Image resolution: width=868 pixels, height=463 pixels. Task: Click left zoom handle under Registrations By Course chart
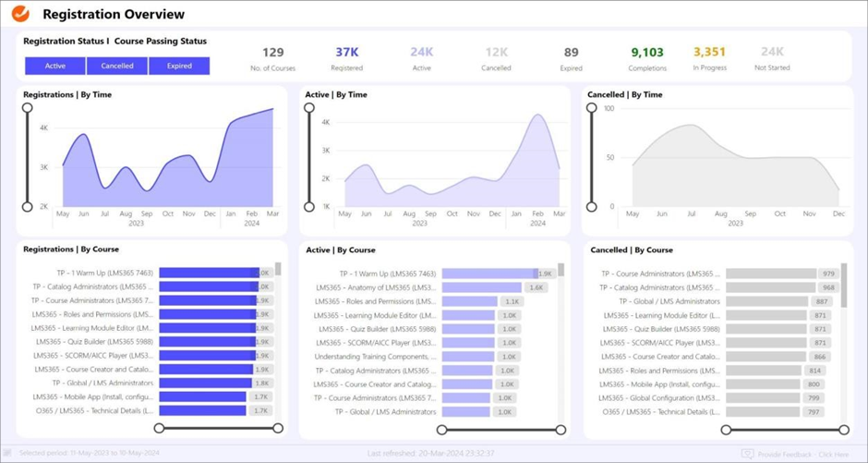click(x=160, y=428)
